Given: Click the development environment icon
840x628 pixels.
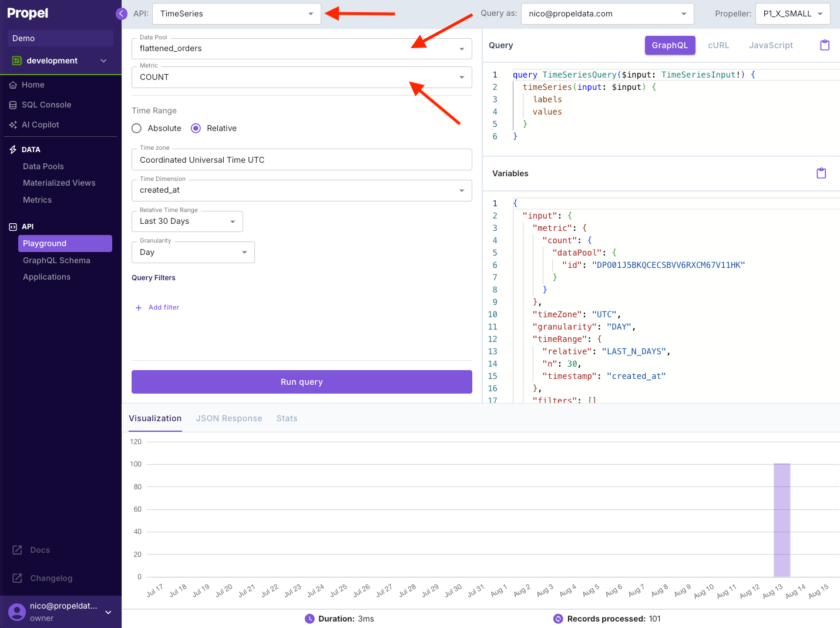Looking at the screenshot, I should coord(17,61).
